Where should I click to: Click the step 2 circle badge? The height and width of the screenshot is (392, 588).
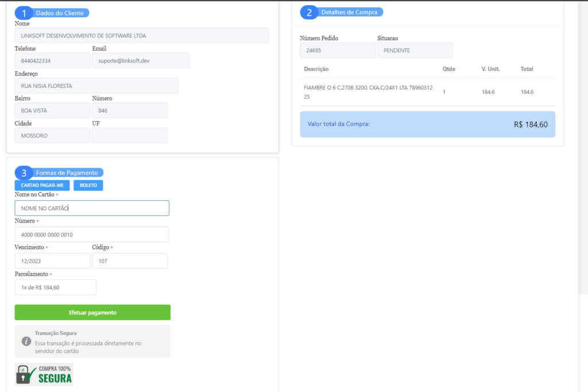click(309, 12)
